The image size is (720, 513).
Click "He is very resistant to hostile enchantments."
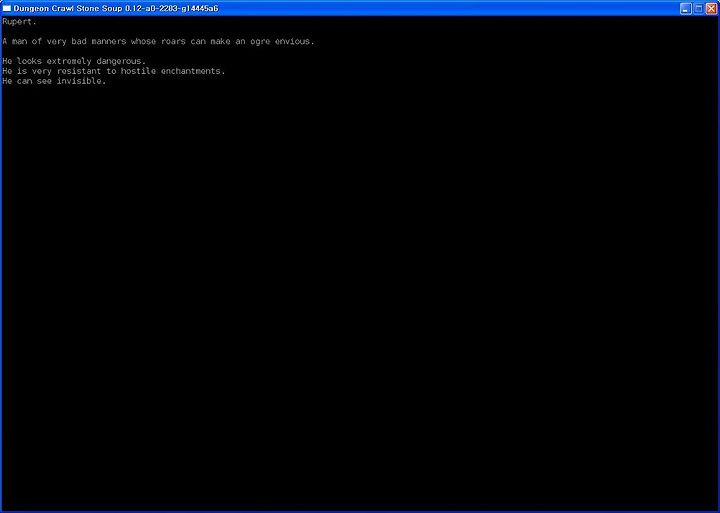pyautogui.click(x=114, y=71)
